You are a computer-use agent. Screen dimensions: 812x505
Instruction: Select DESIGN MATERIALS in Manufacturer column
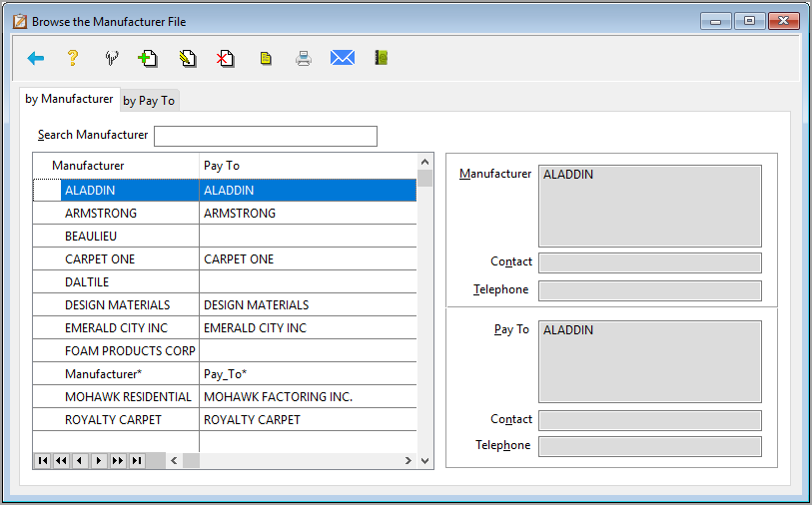(x=117, y=305)
